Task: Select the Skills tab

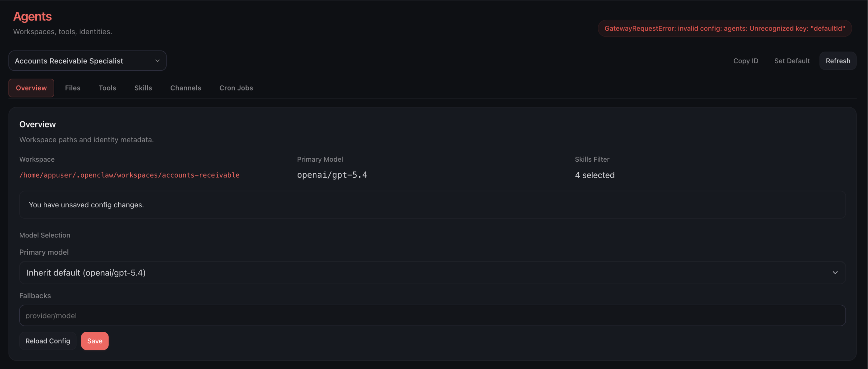Action: click(143, 88)
